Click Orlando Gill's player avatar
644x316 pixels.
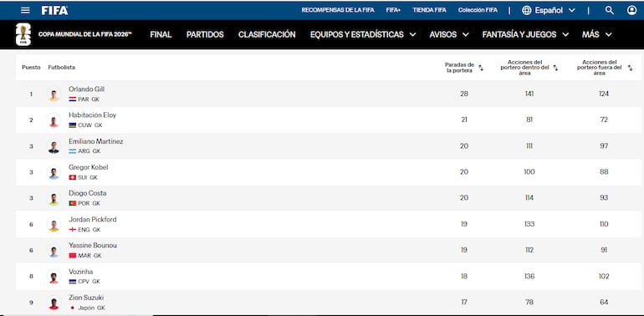click(54, 94)
